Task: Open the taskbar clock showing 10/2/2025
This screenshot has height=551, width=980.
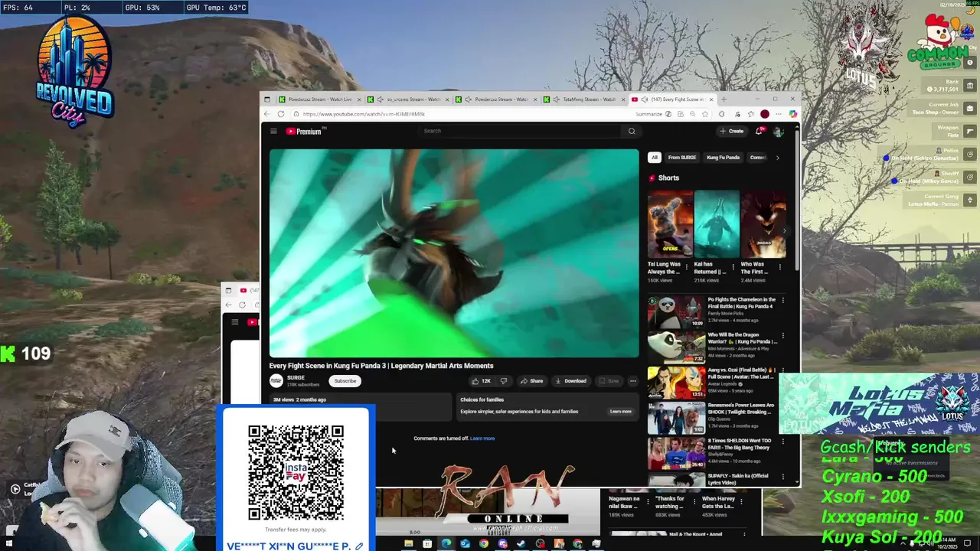Action: coord(949,543)
